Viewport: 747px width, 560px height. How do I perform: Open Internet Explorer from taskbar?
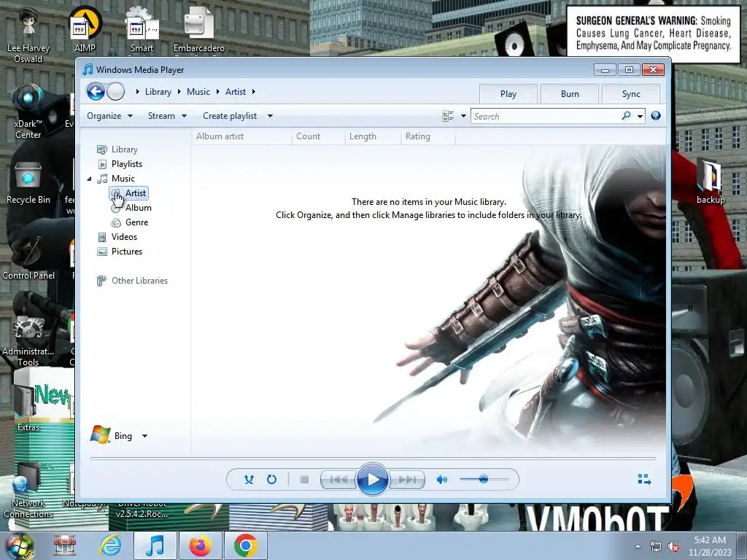[111, 545]
